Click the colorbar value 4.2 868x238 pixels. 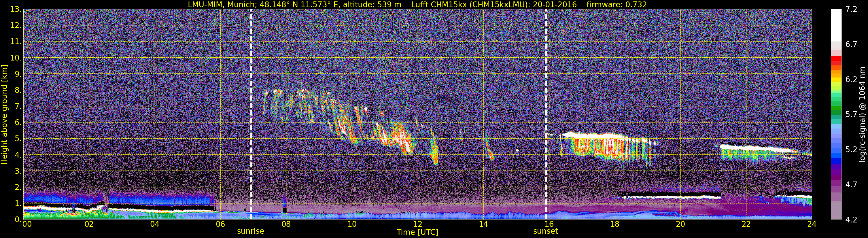[851, 220]
